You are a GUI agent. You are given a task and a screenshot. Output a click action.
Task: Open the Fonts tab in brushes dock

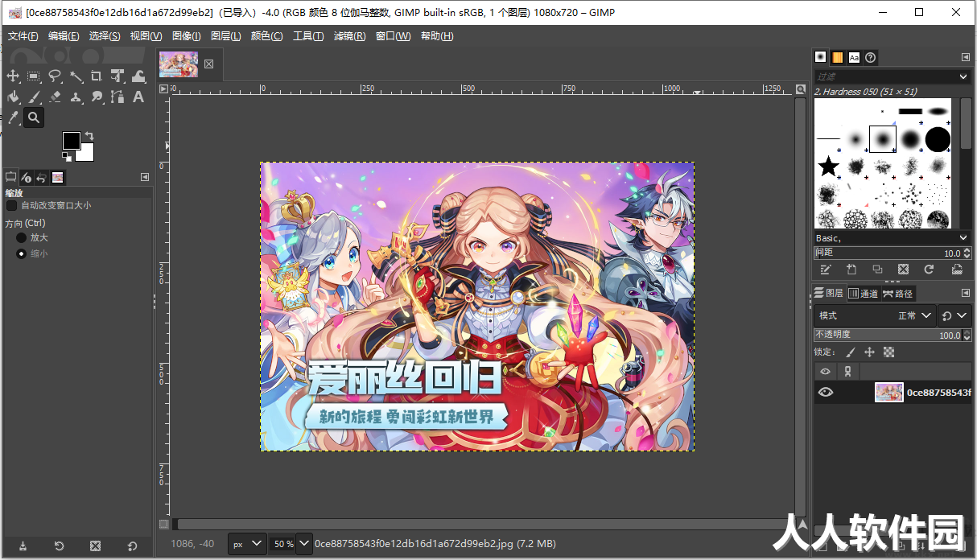click(854, 57)
